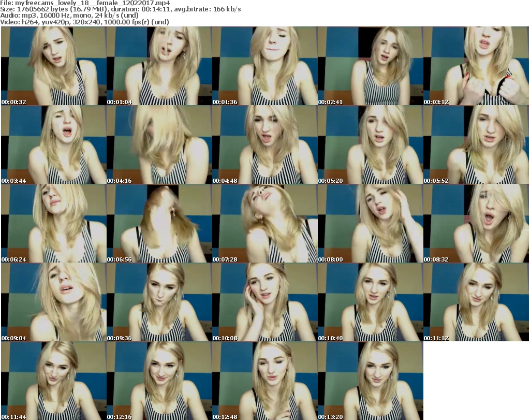Open the frame at 00:04:48

click(264, 144)
